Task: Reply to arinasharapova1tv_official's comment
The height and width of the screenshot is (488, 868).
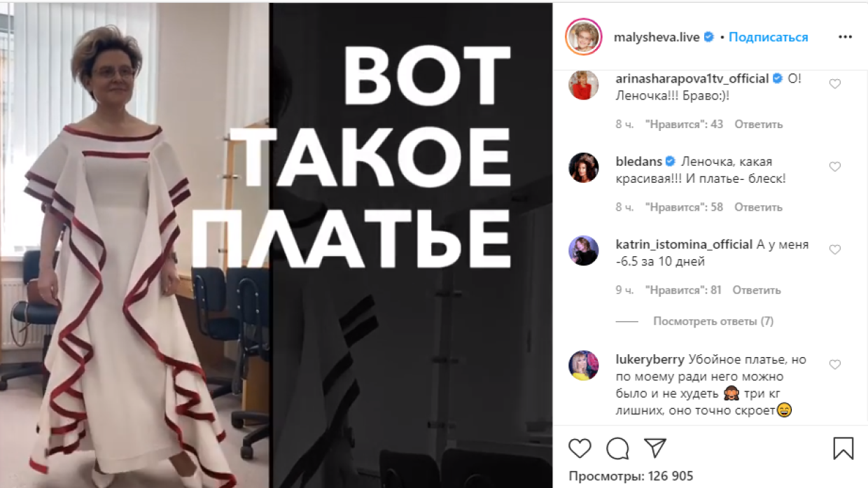Action: point(758,124)
